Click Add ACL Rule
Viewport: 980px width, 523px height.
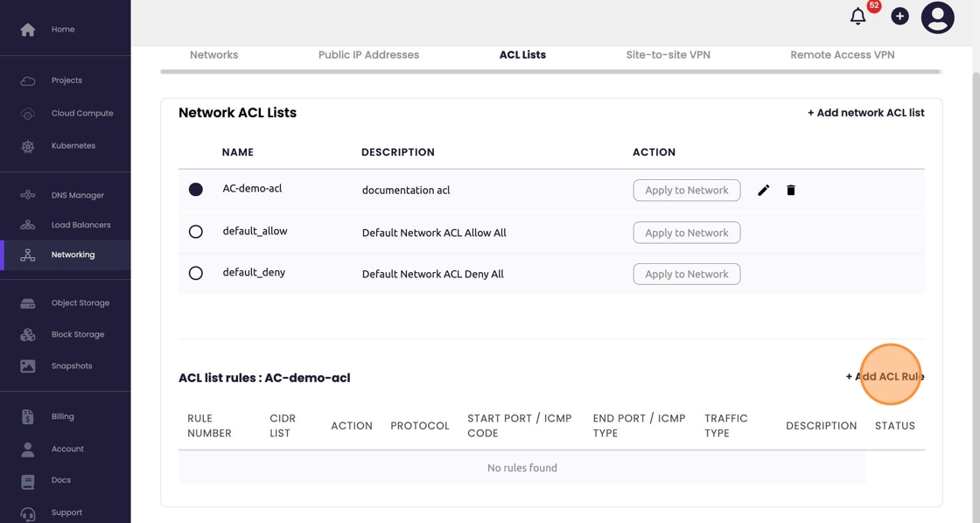(x=885, y=377)
